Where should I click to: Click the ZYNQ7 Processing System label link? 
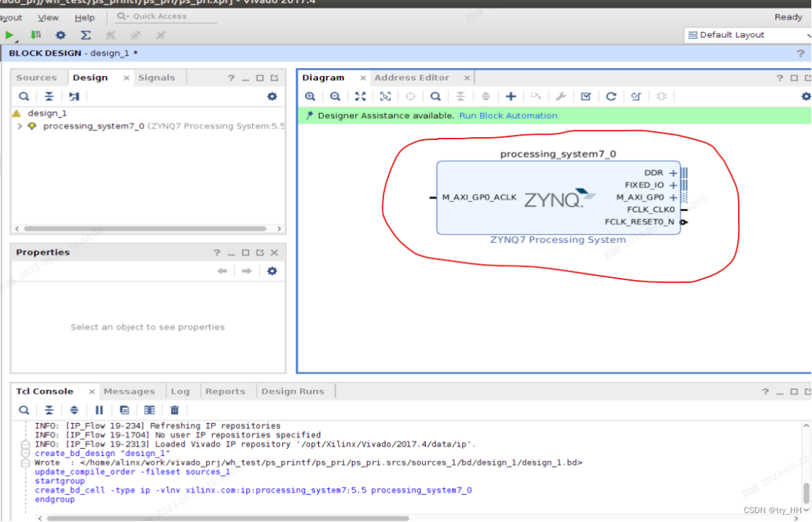[x=558, y=240]
